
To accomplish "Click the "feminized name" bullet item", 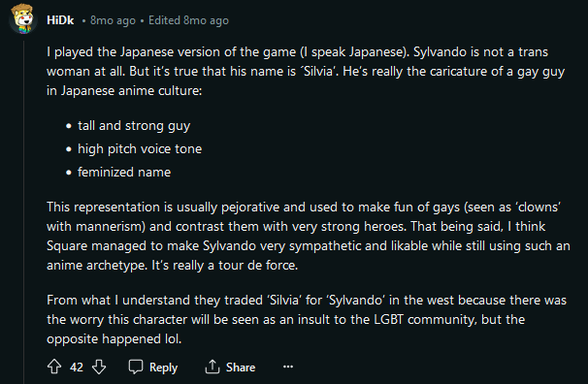I will (x=124, y=172).
